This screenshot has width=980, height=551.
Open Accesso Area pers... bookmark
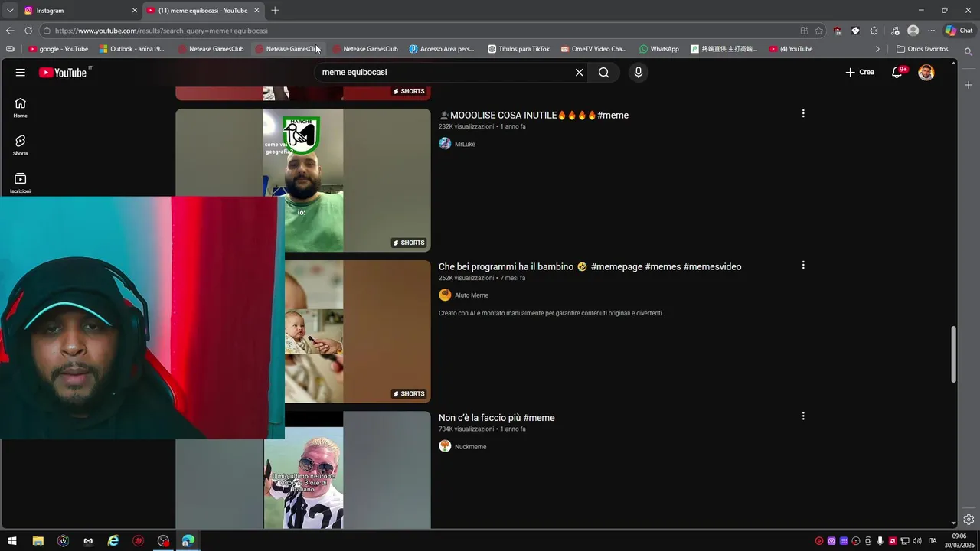442,49
